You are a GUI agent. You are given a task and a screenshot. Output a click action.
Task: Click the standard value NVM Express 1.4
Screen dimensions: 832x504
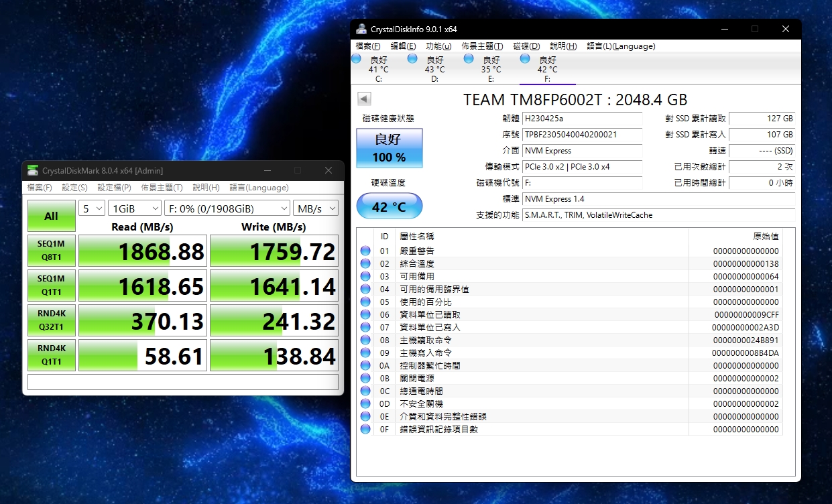[659, 199]
